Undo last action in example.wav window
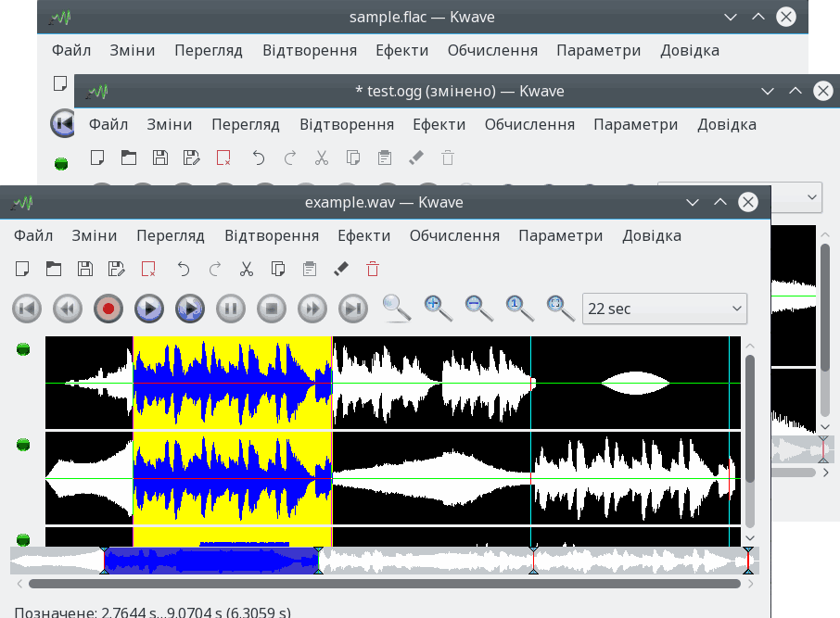This screenshot has width=840, height=618. pyautogui.click(x=184, y=269)
